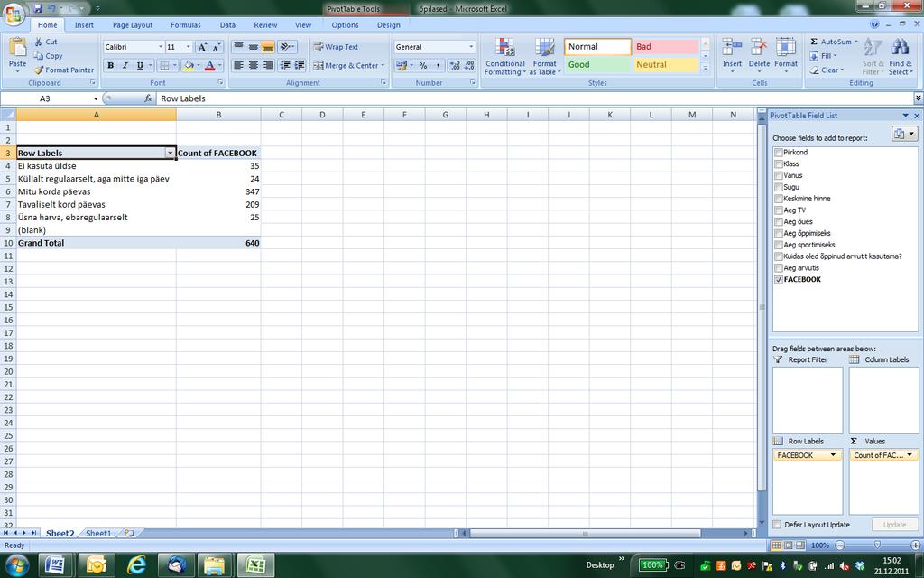Screen dimensions: 924x578
Task: Open Find & Select binoculars
Action: coord(900,57)
